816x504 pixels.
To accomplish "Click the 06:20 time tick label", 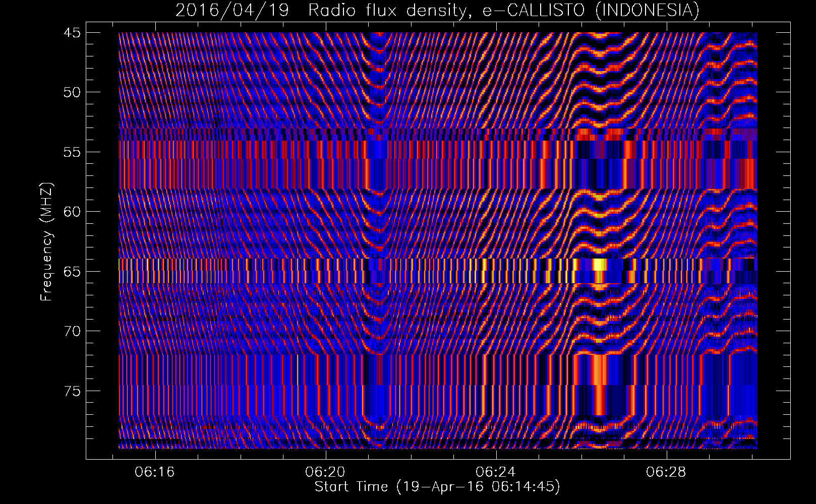I will click(325, 472).
